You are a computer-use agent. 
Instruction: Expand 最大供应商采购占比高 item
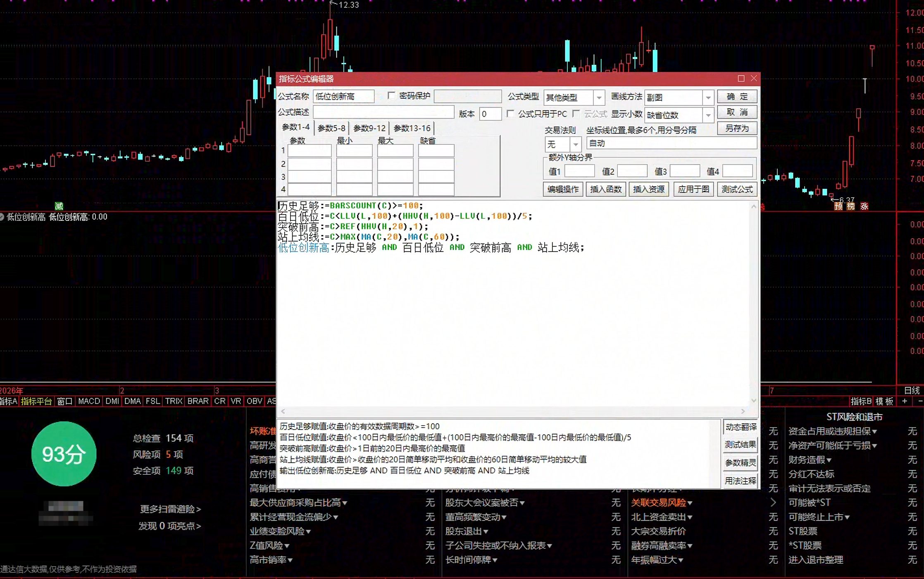click(298, 503)
